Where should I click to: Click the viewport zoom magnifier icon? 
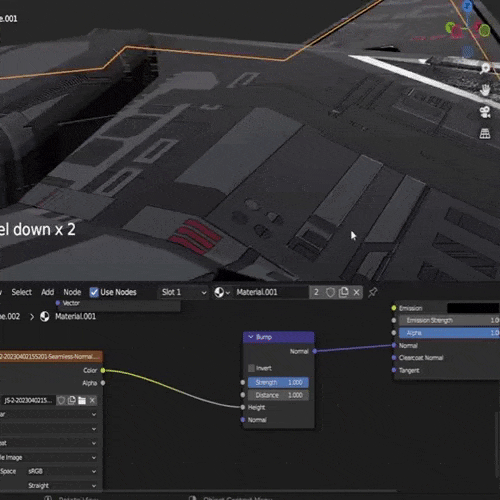coord(485,68)
